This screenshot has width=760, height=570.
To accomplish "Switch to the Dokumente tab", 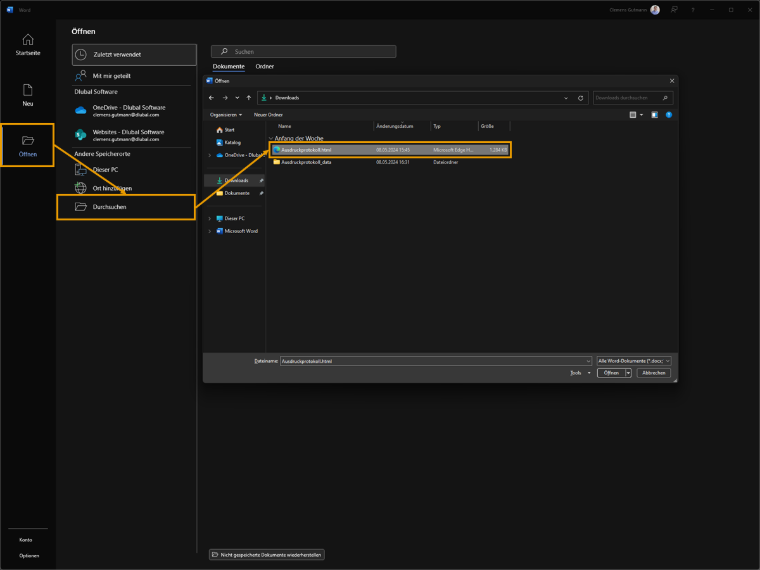I will (x=228, y=66).
